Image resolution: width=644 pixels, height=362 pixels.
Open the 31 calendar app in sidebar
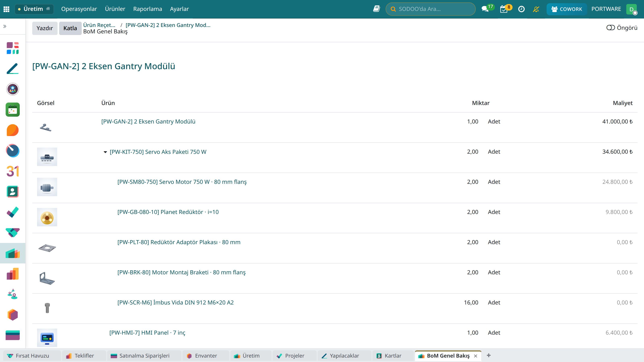pyautogui.click(x=12, y=171)
